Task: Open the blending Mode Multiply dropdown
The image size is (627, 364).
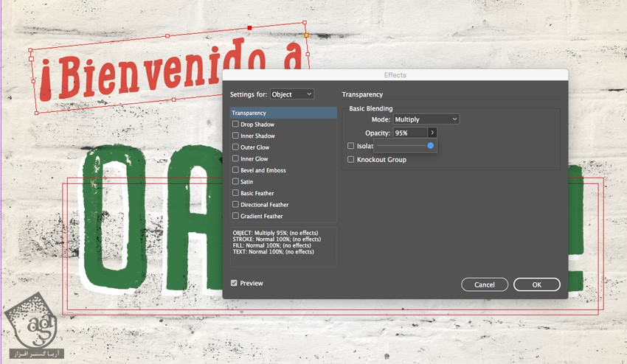Action: [426, 119]
